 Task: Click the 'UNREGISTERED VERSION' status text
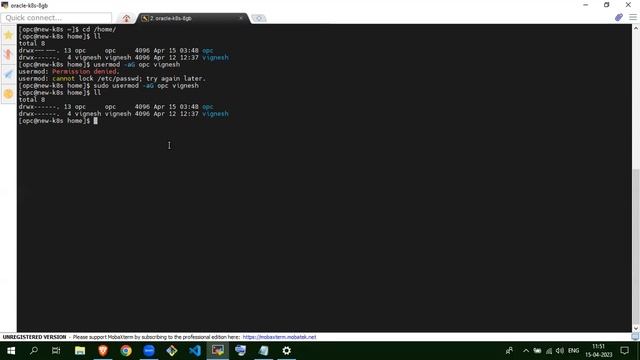(34, 337)
